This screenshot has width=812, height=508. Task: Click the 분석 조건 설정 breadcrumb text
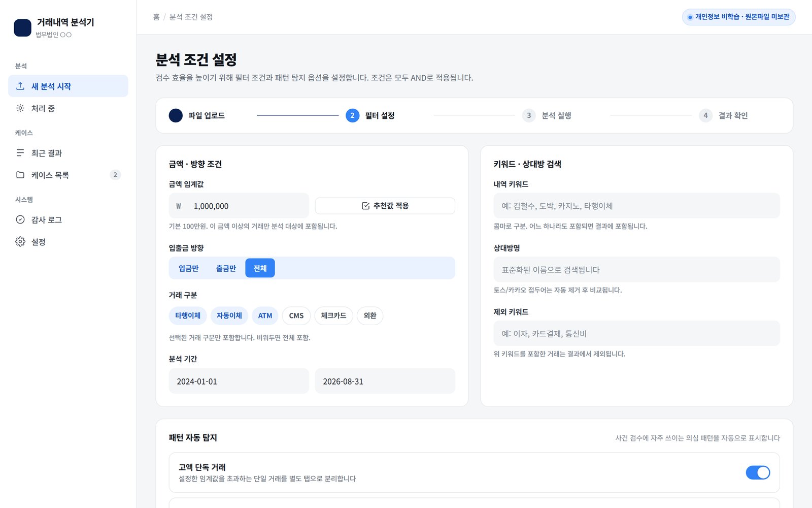tap(191, 17)
